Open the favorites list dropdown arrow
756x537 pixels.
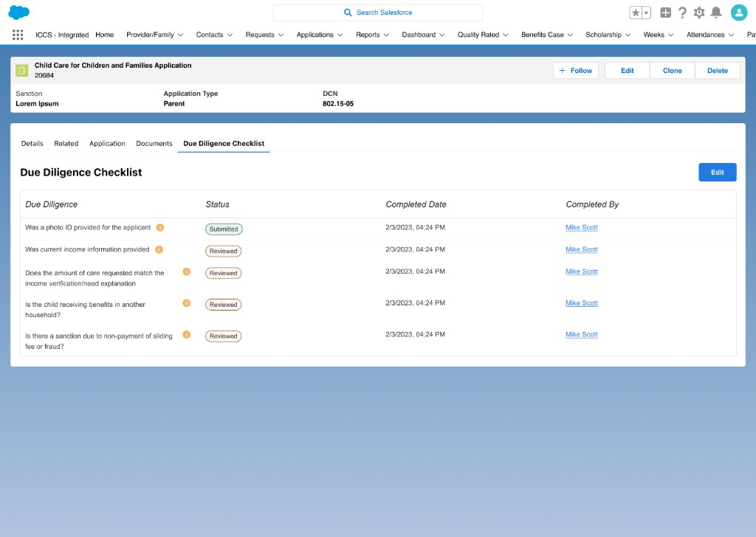647,13
